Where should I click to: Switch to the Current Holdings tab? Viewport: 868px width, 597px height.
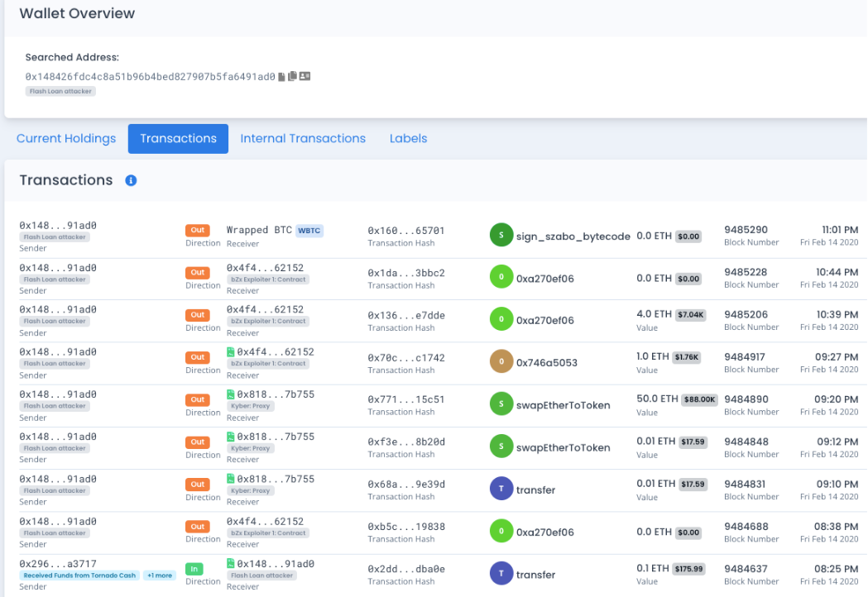tap(66, 139)
